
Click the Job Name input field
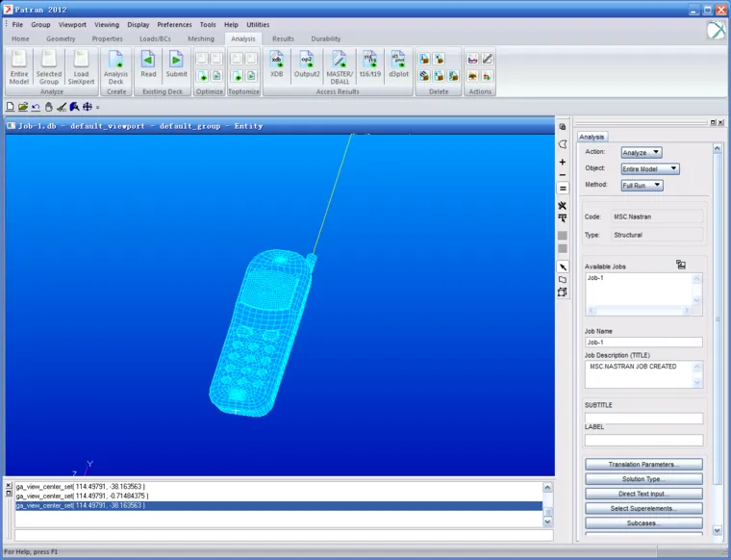pyautogui.click(x=643, y=343)
